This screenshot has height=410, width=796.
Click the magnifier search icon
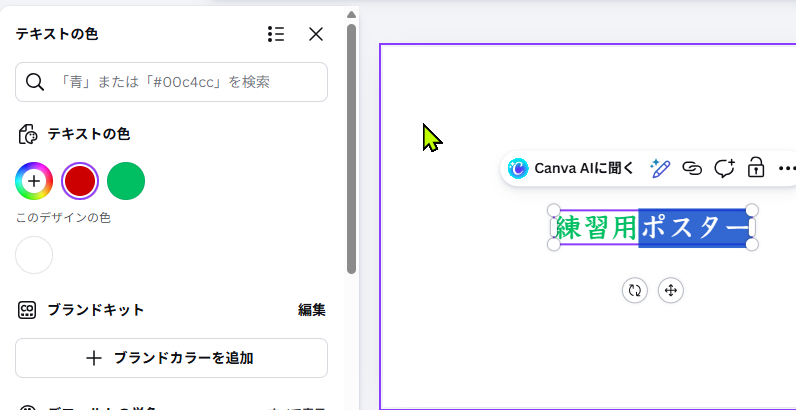[35, 82]
